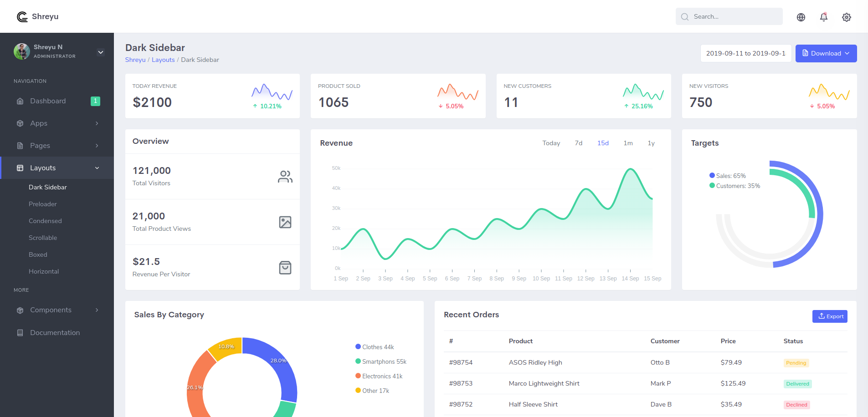Click the Export orders button
This screenshot has width=868, height=417.
[x=830, y=316]
